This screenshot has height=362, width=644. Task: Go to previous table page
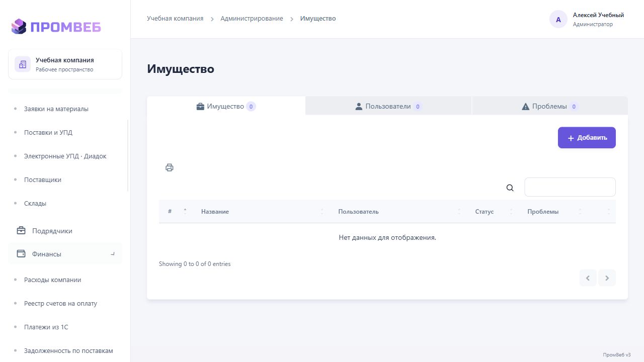pyautogui.click(x=588, y=278)
